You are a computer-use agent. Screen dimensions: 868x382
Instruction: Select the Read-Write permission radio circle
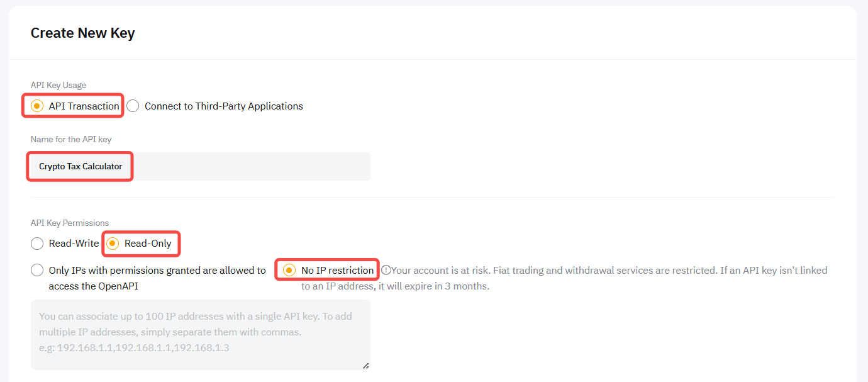pos(37,244)
